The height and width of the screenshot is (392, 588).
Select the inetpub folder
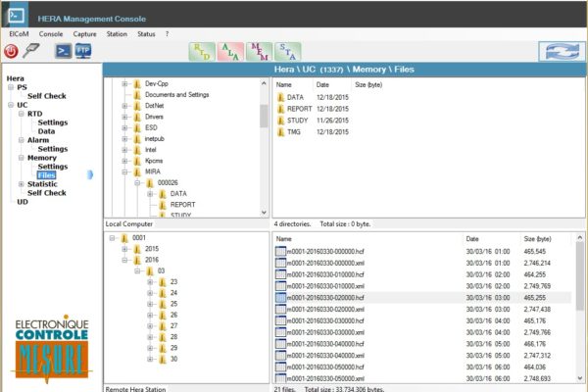pyautogui.click(x=155, y=139)
